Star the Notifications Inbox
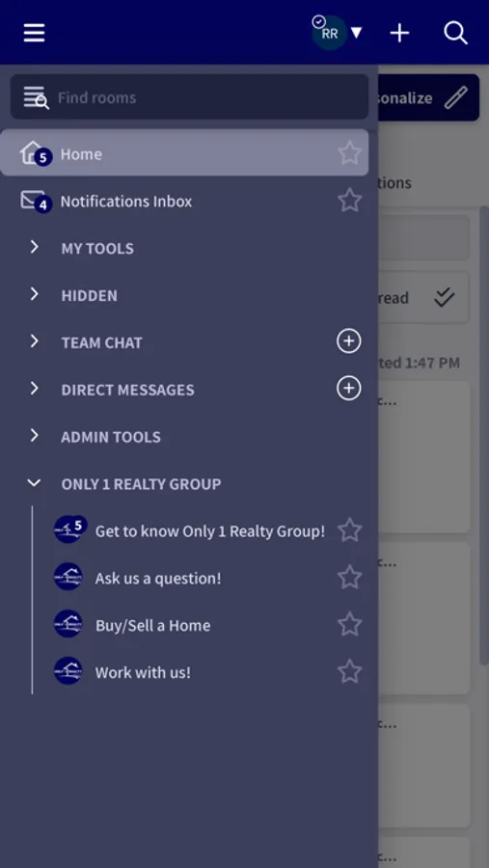This screenshot has height=868, width=489. 349,200
